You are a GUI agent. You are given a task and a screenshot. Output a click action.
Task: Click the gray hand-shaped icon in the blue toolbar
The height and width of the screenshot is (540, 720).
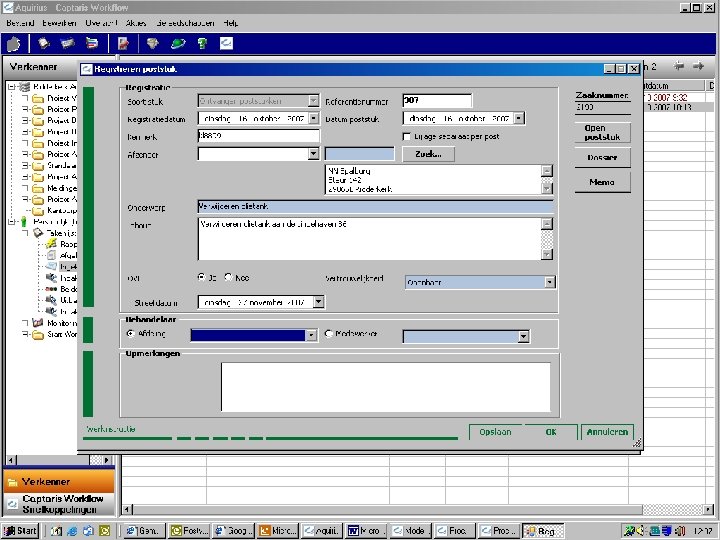(x=13, y=44)
